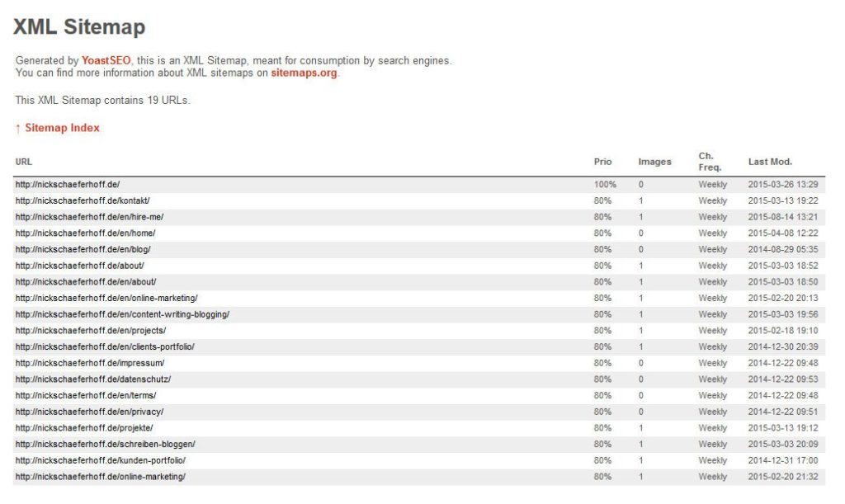The width and height of the screenshot is (845, 504).
Task: Select the 100% priority value
Action: coord(605,185)
